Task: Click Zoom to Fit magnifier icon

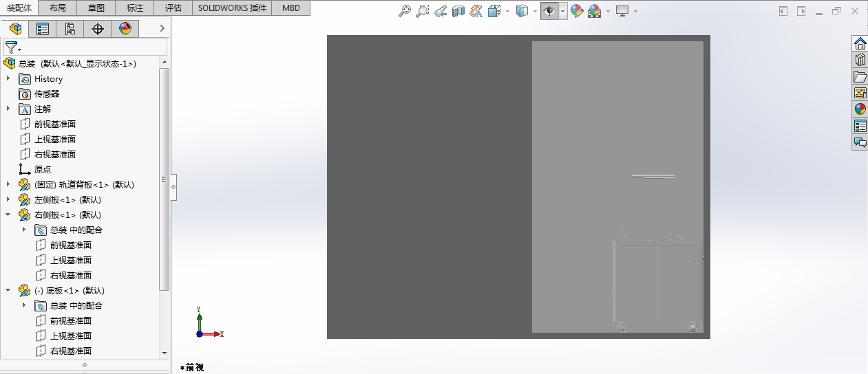Action: click(405, 11)
